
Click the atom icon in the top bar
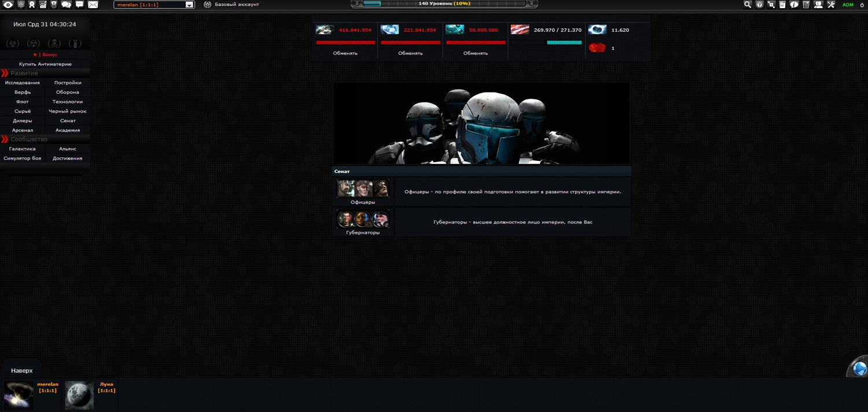click(x=21, y=5)
